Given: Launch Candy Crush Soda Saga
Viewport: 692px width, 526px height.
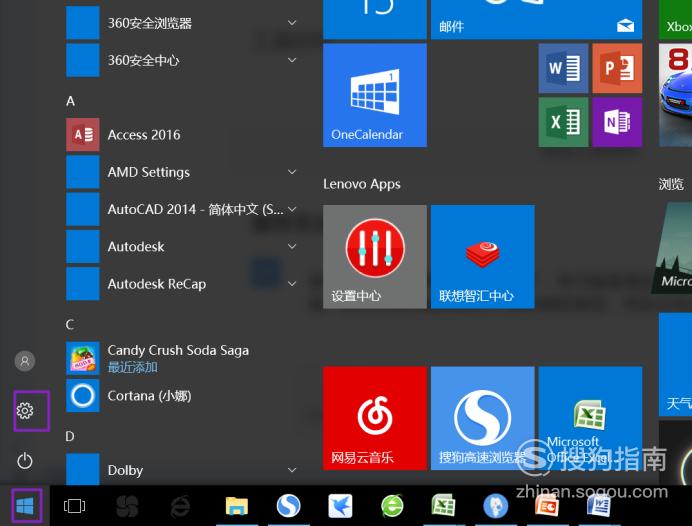Looking at the screenshot, I should pyautogui.click(x=181, y=358).
